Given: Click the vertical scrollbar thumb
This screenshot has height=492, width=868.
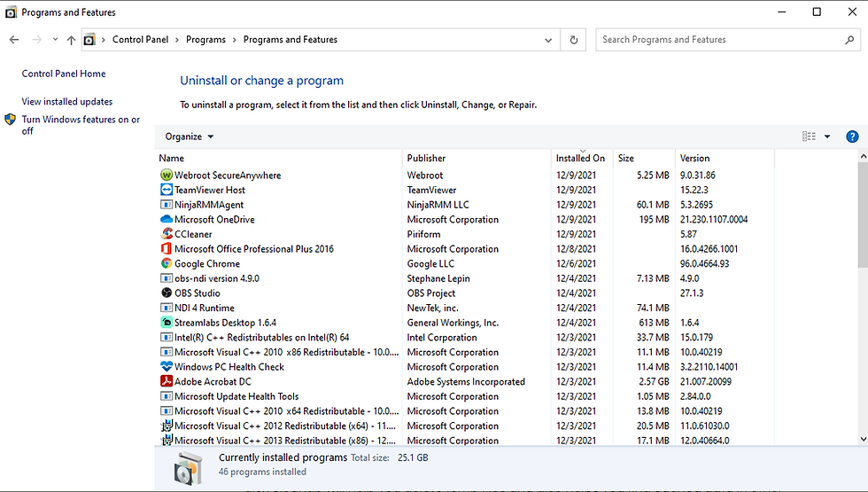Looking at the screenshot, I should click(x=863, y=216).
